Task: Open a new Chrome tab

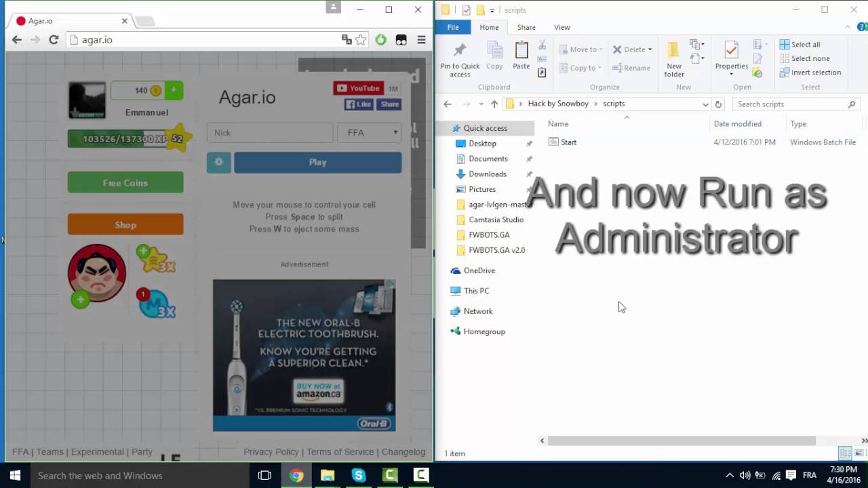Action: coord(144,22)
